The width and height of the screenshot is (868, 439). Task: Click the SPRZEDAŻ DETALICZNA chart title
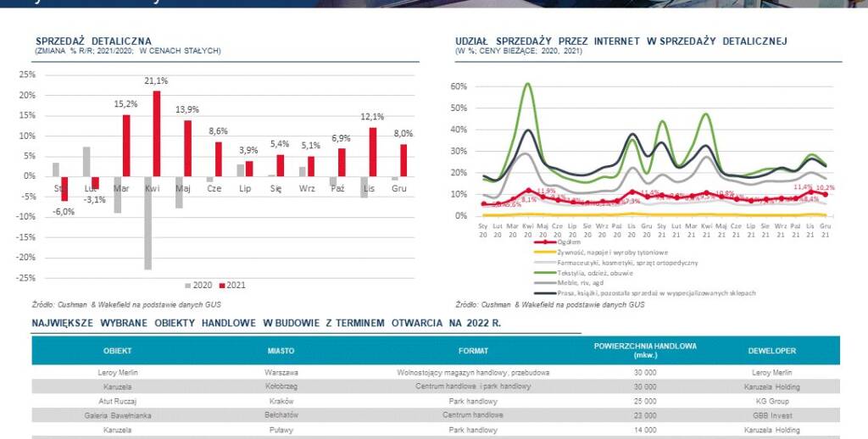pos(93,41)
